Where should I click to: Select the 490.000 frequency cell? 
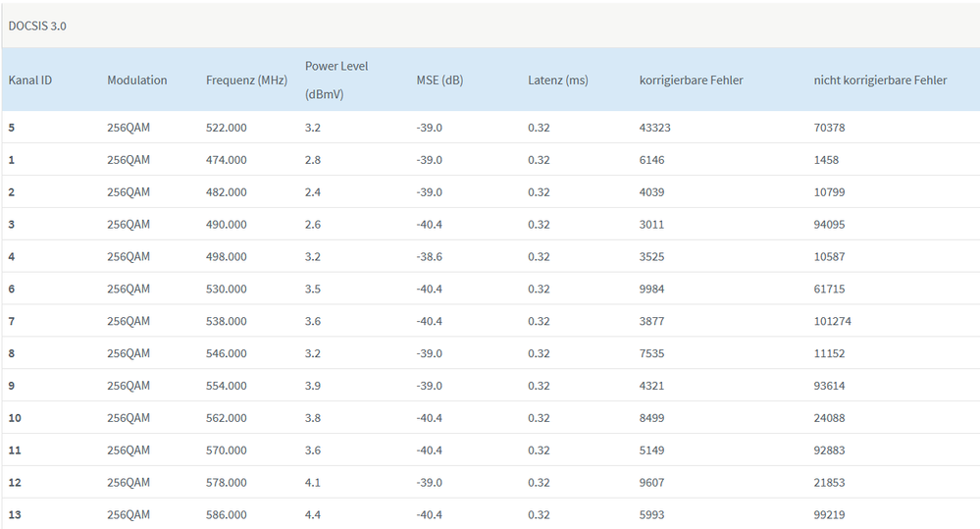(x=227, y=225)
